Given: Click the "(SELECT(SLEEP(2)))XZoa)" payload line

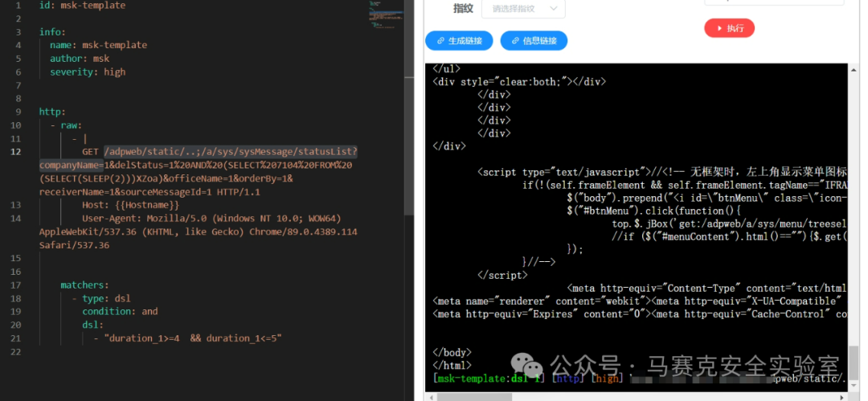Looking at the screenshot, I should click(x=166, y=178).
